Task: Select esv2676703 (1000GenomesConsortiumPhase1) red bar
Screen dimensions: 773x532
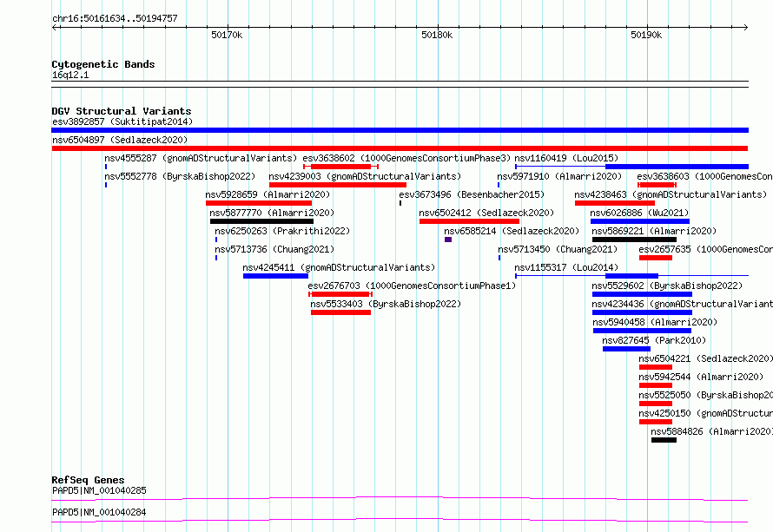Action: point(340,294)
